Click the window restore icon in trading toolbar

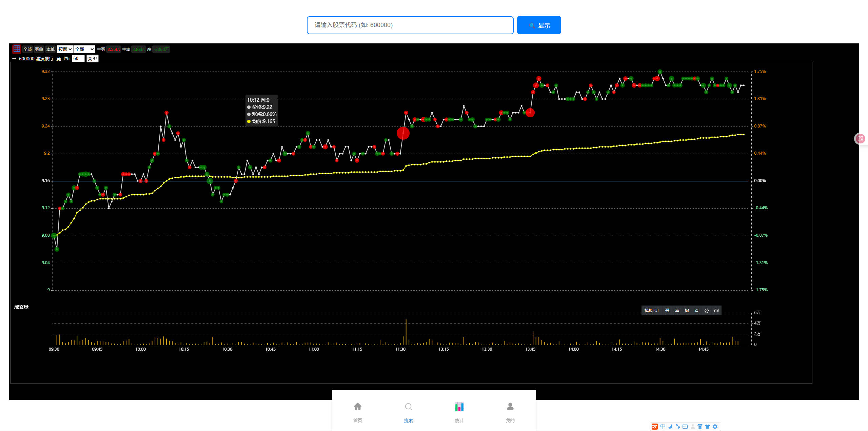tap(716, 311)
